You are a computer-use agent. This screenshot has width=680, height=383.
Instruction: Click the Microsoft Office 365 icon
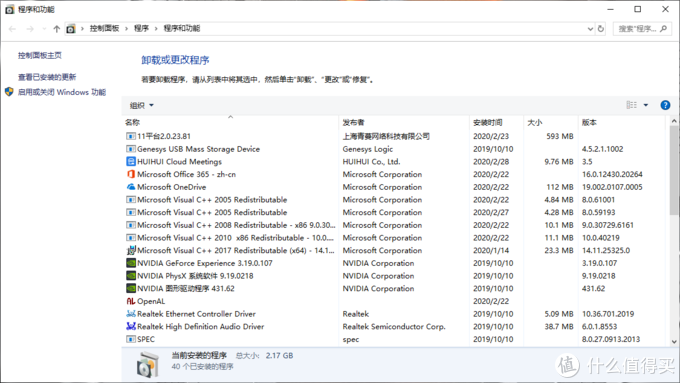(x=131, y=174)
